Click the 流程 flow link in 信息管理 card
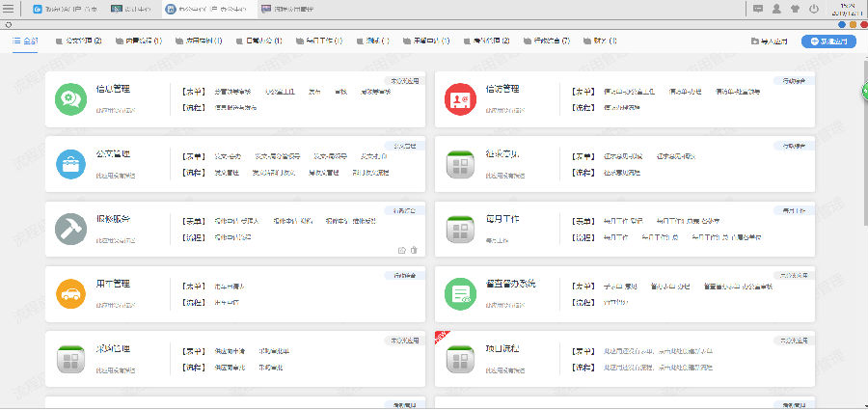868x410 pixels. point(236,107)
